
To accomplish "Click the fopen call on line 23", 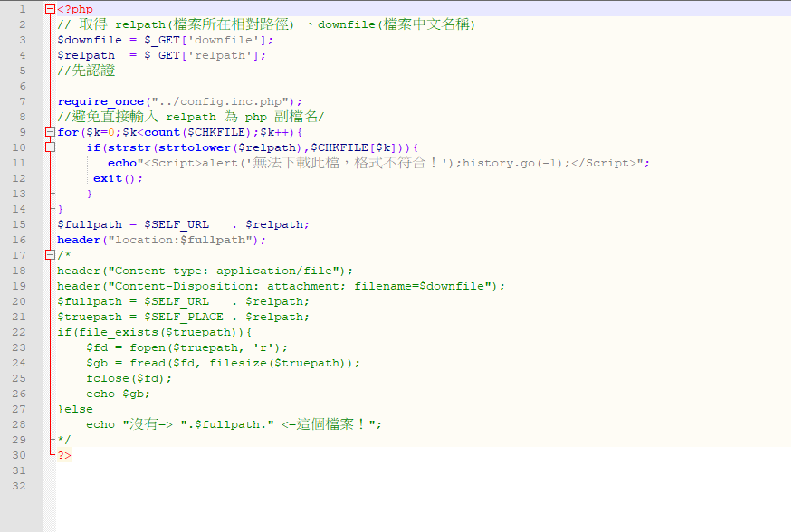I will click(x=209, y=347).
